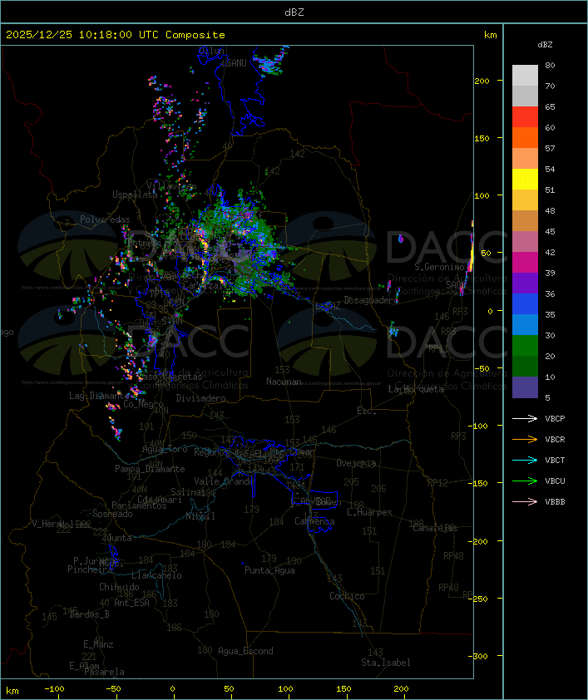Click the 2025/12/25 10:18:00 UTC Composite timestamp
Screen dimensions: 588x700
[116, 34]
